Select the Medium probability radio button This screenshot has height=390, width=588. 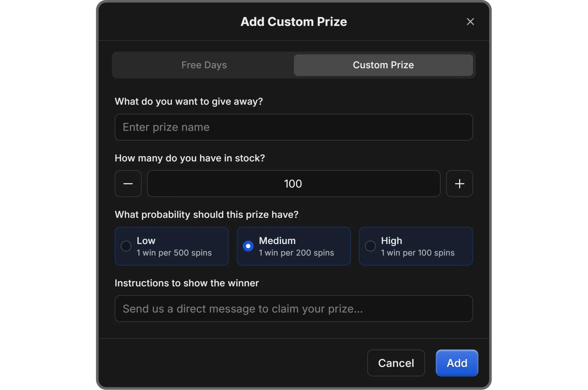248,246
